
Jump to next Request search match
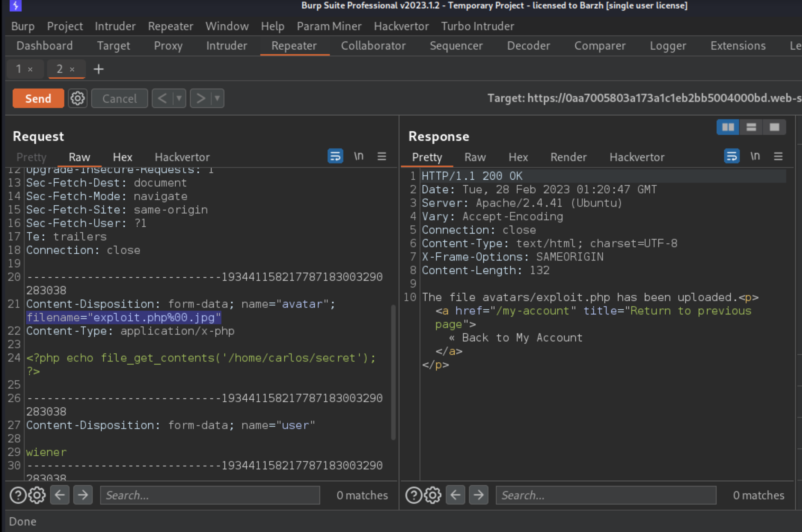83,495
